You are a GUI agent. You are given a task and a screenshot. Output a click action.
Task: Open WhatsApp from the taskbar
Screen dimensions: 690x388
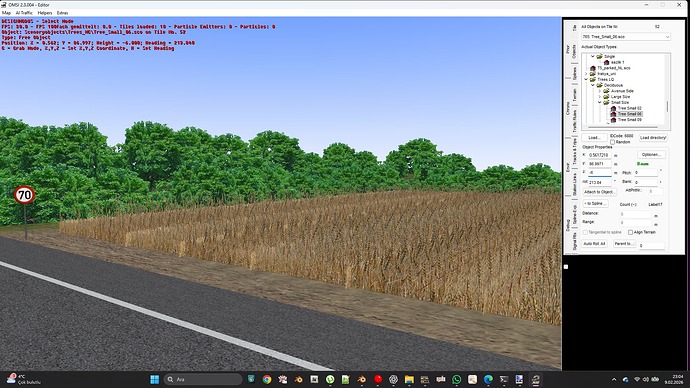457,379
